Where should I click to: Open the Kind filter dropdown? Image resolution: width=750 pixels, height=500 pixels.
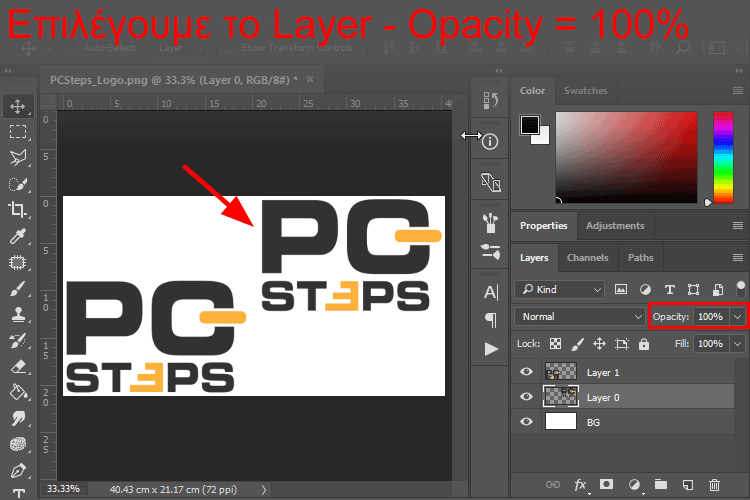(x=560, y=289)
